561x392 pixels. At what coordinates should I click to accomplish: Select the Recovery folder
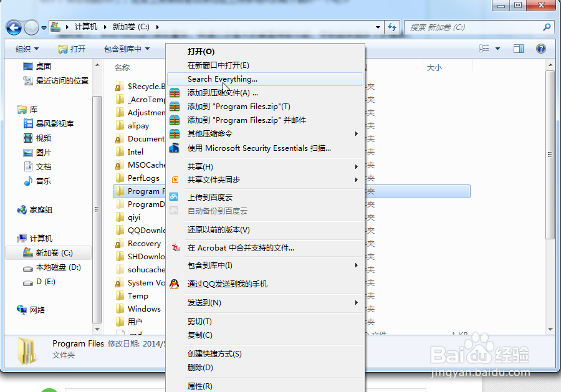click(x=138, y=244)
